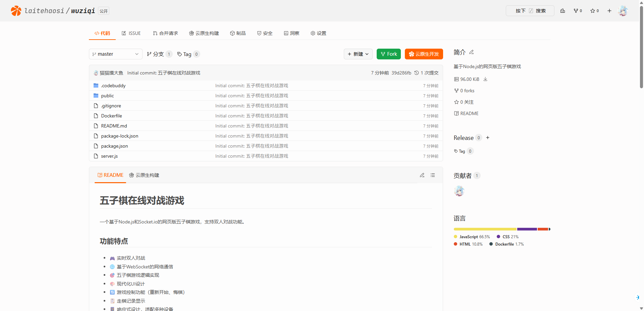Click the JavaScript yellow language bar segment
This screenshot has height=311, width=644.
pos(485,229)
